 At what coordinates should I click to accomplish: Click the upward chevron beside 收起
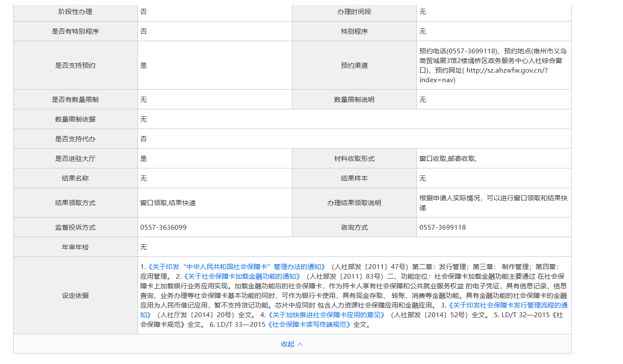300,344
